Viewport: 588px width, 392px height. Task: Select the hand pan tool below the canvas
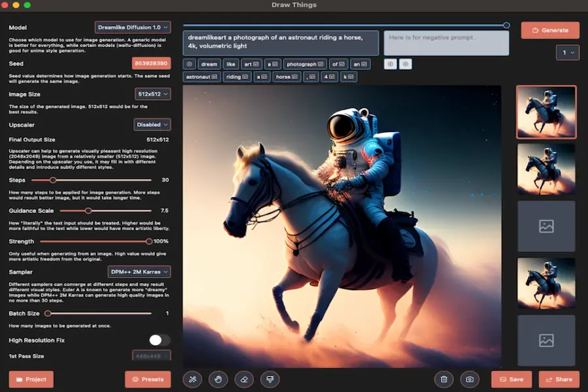218,379
